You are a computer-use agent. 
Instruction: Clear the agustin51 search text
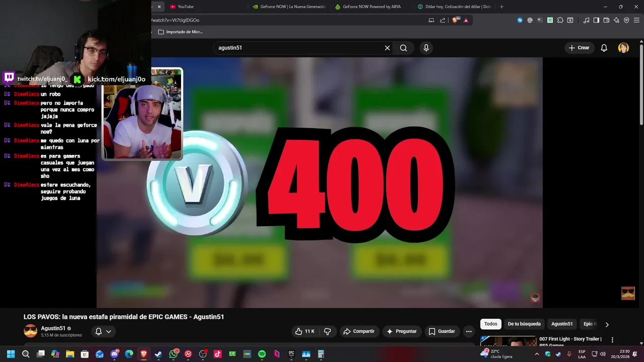387,48
